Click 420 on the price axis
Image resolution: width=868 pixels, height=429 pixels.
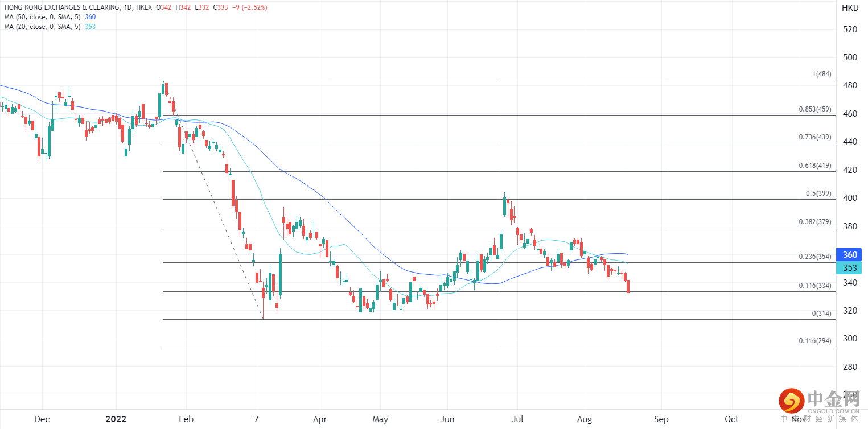pos(850,170)
